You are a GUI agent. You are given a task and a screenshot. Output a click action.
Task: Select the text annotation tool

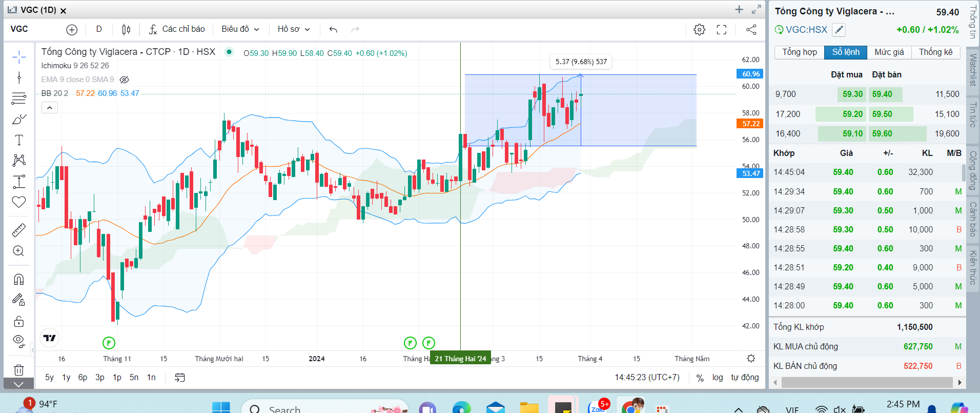click(19, 140)
